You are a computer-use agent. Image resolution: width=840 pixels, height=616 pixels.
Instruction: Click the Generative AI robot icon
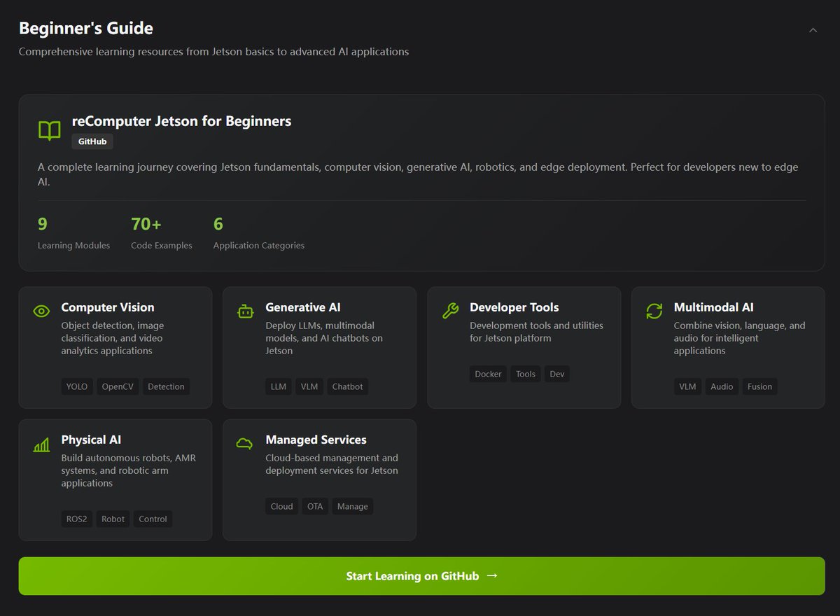[246, 311]
